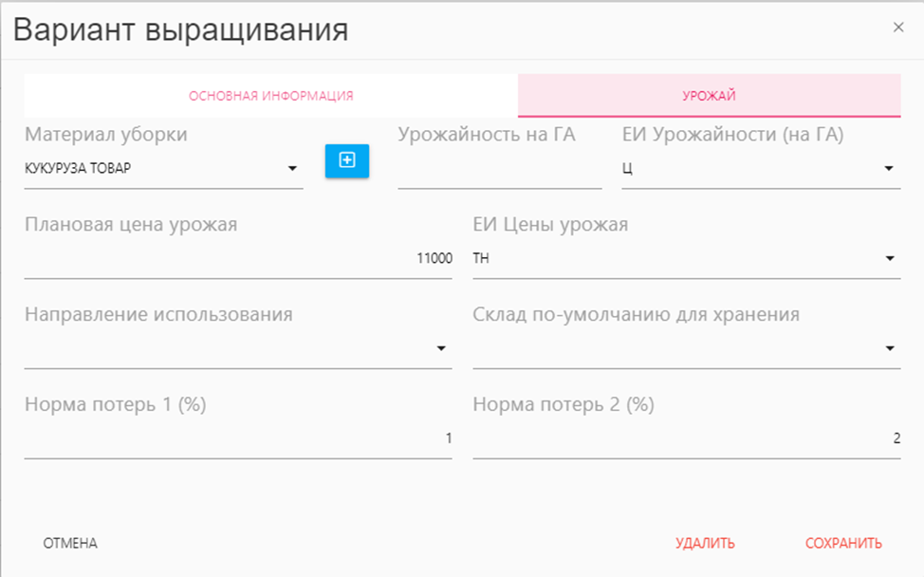924x577 pixels.
Task: Click the Ц yield unit value
Action: [x=627, y=170]
